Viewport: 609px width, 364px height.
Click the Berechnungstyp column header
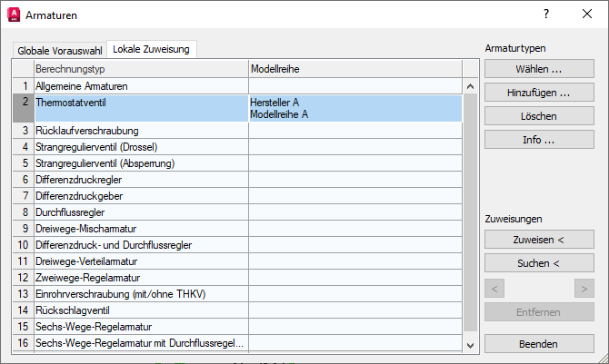142,69
